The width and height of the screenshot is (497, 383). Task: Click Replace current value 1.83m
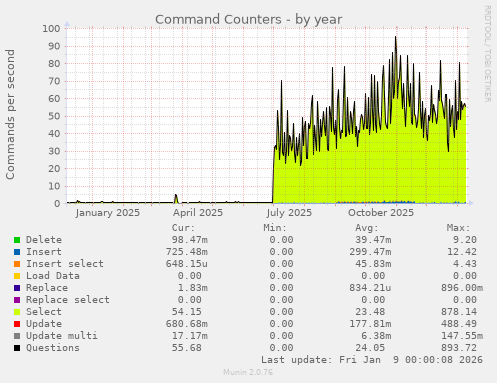[x=193, y=288]
